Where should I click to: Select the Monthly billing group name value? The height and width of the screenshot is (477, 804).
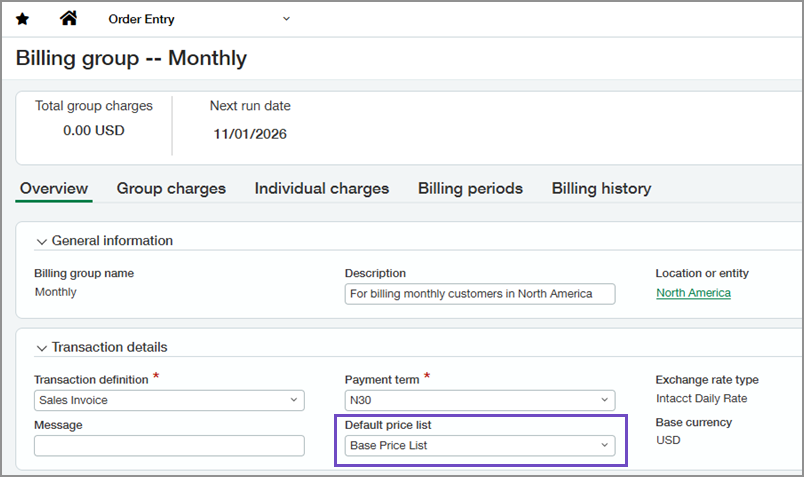tap(55, 292)
